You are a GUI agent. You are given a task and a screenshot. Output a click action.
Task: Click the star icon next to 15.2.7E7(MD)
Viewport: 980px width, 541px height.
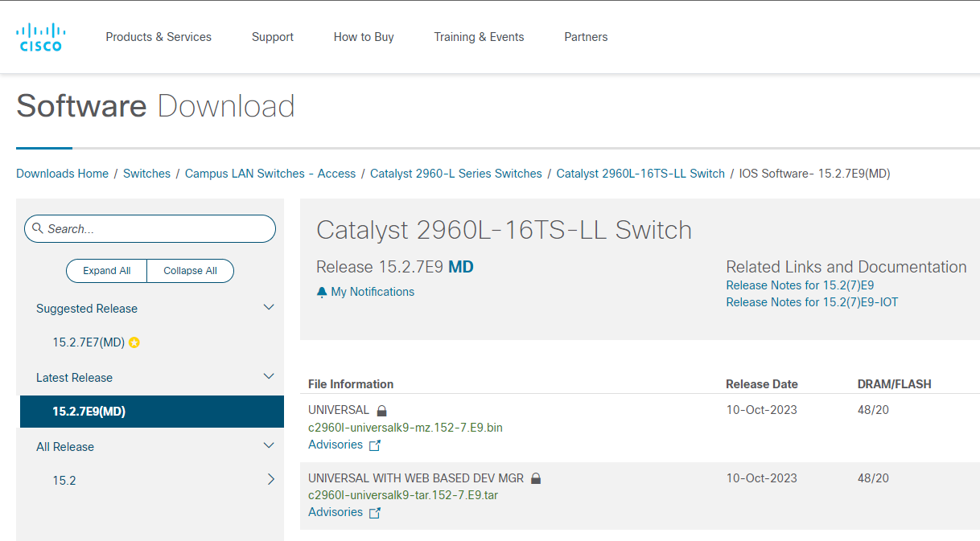coord(134,342)
